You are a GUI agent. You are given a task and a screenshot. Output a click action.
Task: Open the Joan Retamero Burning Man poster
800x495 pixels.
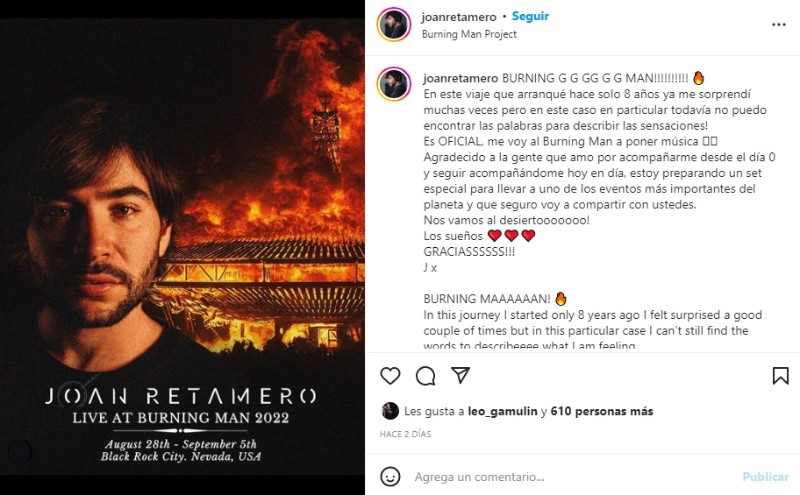[x=182, y=248]
